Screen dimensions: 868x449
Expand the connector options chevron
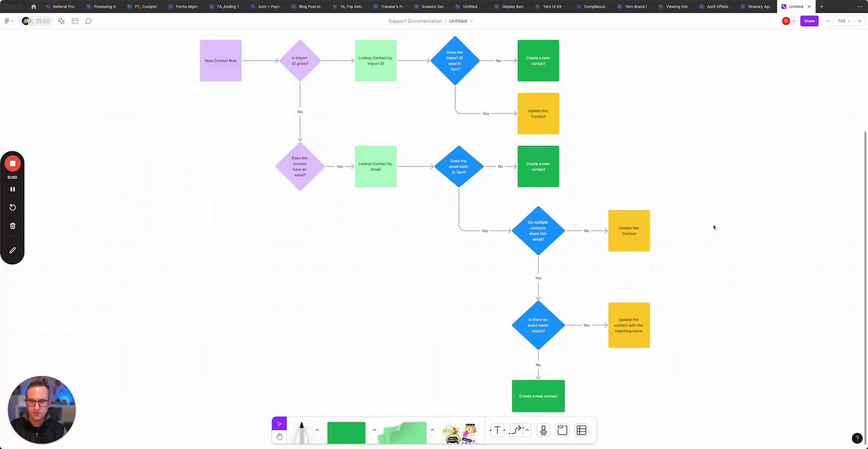(x=528, y=430)
